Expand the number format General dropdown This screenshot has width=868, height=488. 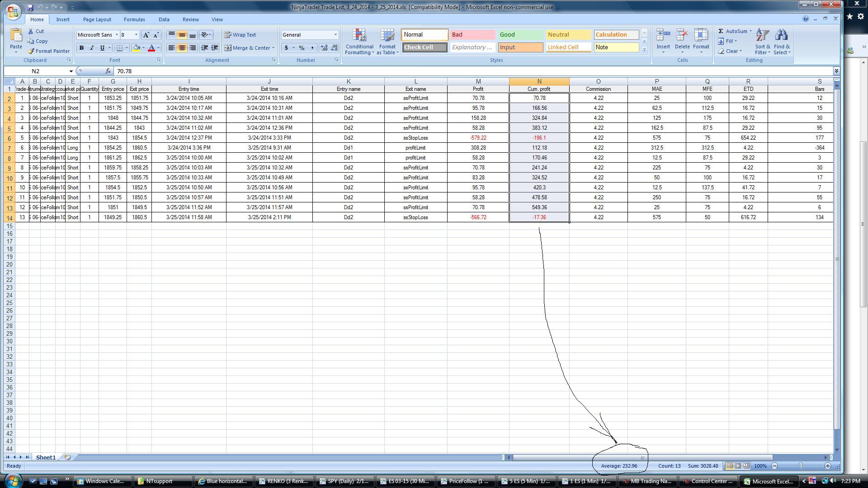pyautogui.click(x=335, y=35)
